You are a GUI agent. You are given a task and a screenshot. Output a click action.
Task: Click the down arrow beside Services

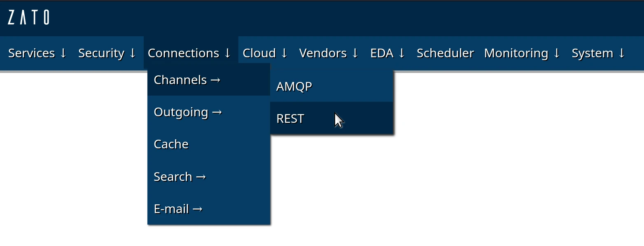point(63,53)
